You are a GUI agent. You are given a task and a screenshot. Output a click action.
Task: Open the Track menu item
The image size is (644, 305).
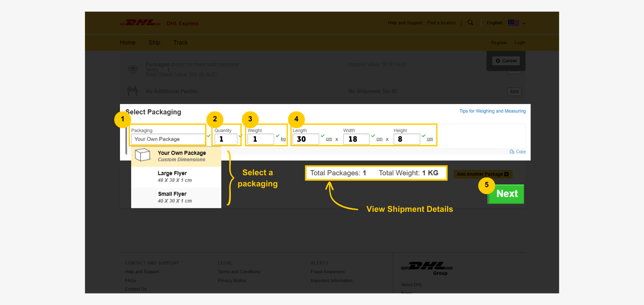181,43
